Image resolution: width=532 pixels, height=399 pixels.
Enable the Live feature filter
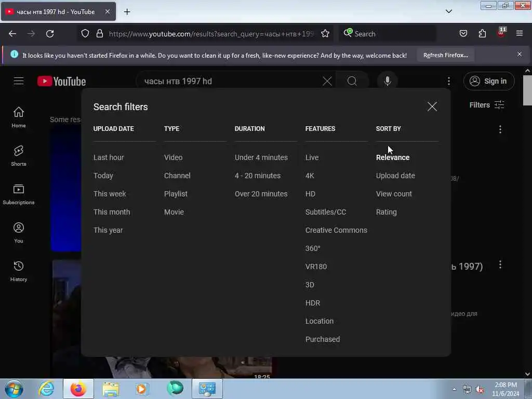(312, 157)
